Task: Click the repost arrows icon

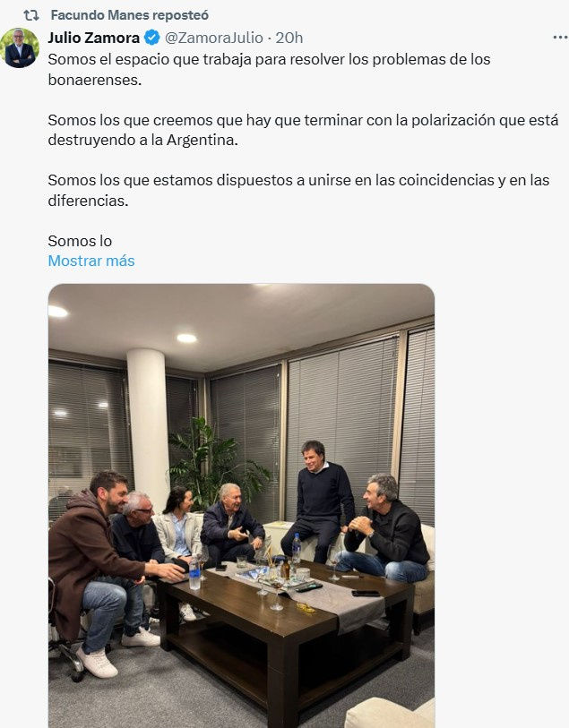Action: (x=31, y=15)
